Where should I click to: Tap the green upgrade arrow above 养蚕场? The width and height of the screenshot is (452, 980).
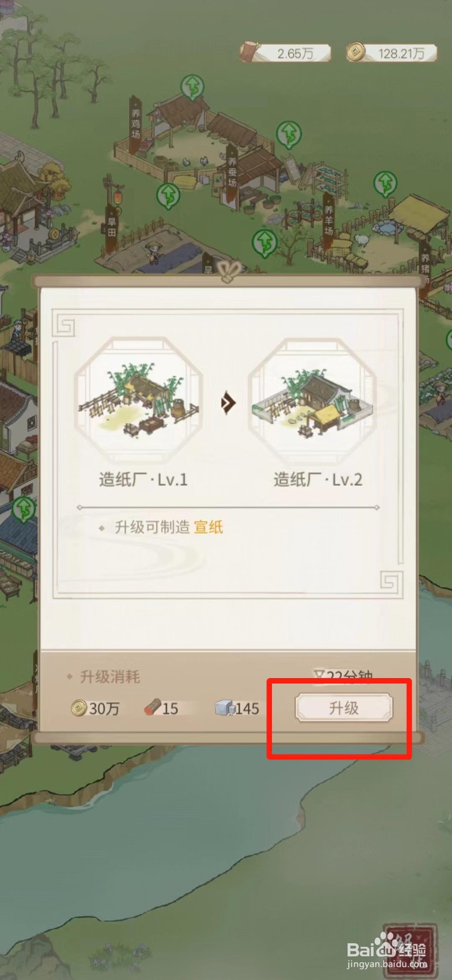288,134
